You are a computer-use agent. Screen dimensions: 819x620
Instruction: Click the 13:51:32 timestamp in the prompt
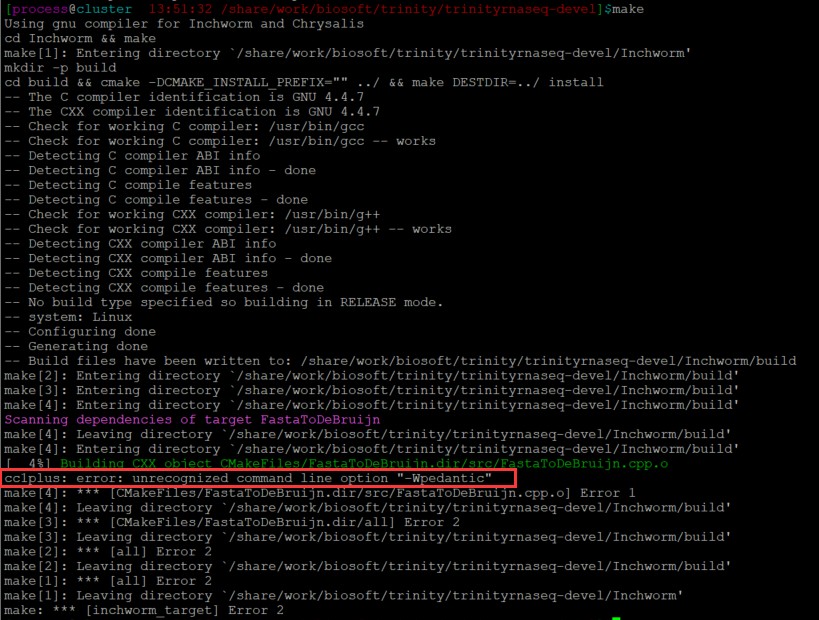[180, 9]
